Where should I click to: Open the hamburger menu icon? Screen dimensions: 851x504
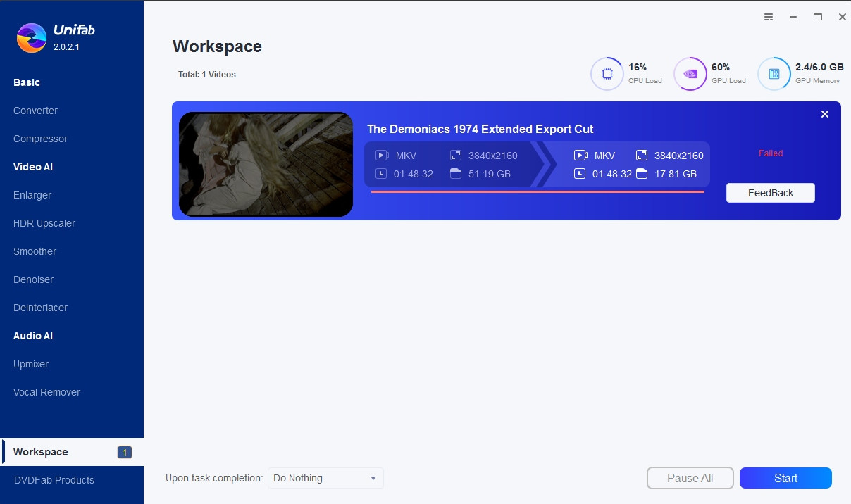pos(769,17)
